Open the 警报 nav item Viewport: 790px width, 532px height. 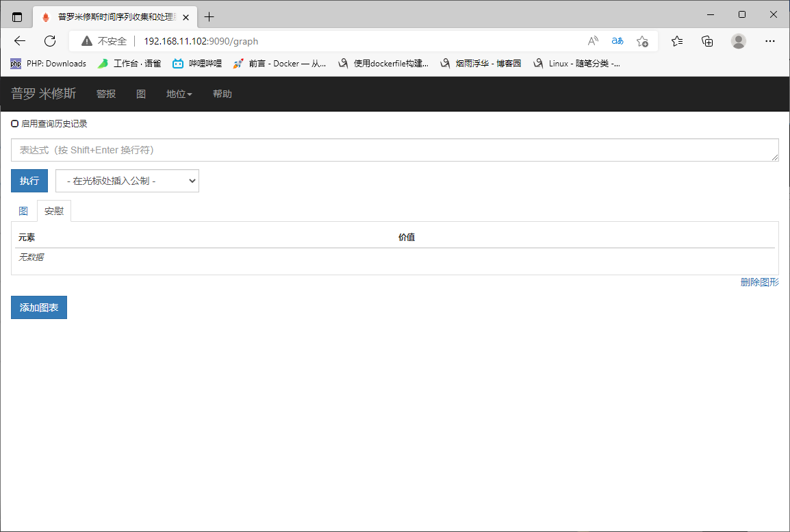click(106, 94)
